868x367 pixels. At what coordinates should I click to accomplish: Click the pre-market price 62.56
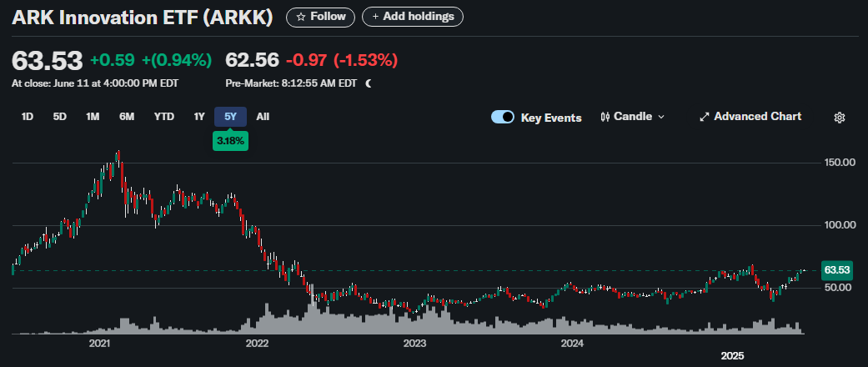(253, 60)
